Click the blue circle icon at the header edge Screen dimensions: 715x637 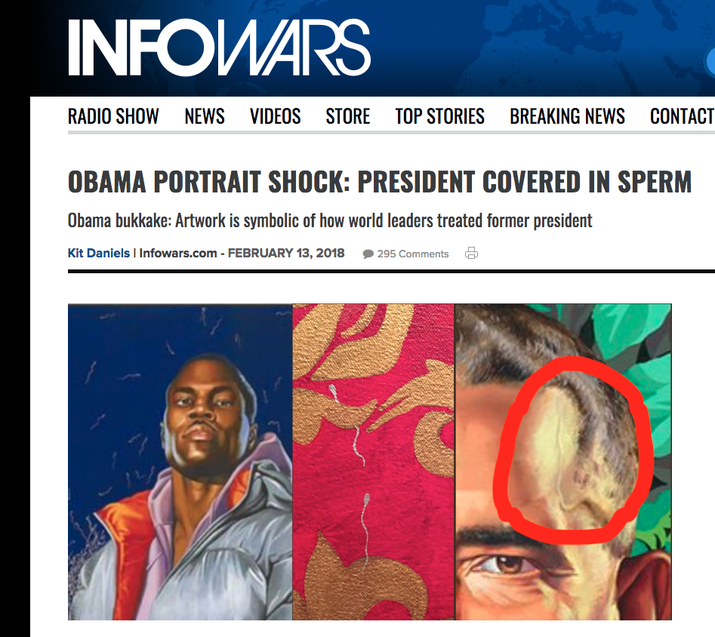(x=710, y=62)
